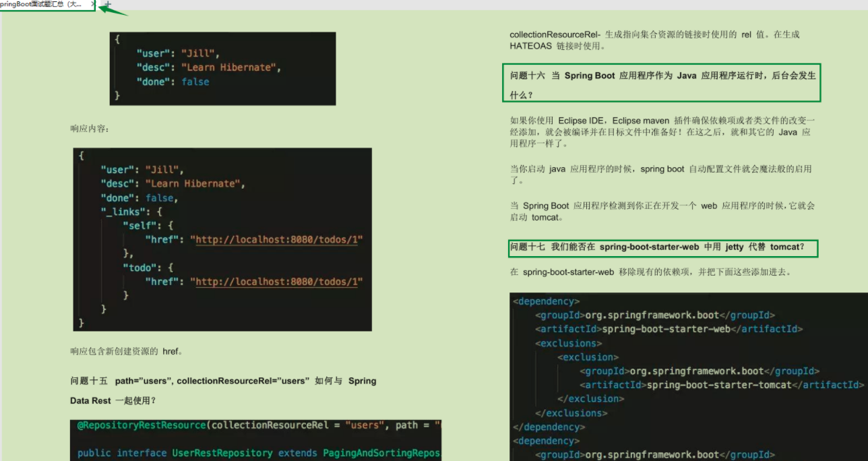Open a new tab with plus button
Screen dimensions: 868x461
point(108,4)
